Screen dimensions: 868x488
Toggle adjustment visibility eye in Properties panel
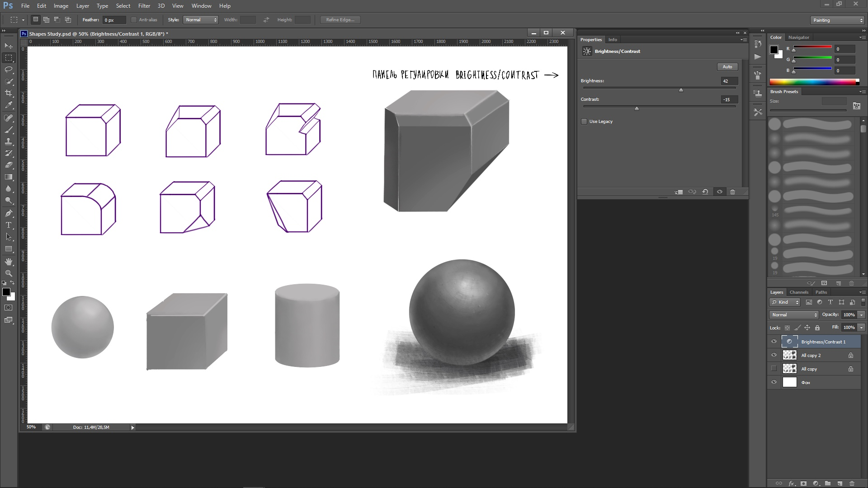719,192
